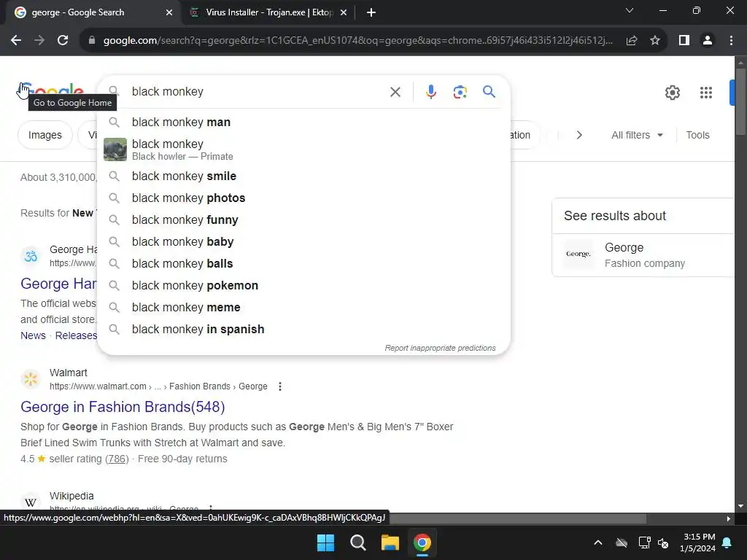Reload the current page
The height and width of the screenshot is (560, 747).
pos(63,41)
